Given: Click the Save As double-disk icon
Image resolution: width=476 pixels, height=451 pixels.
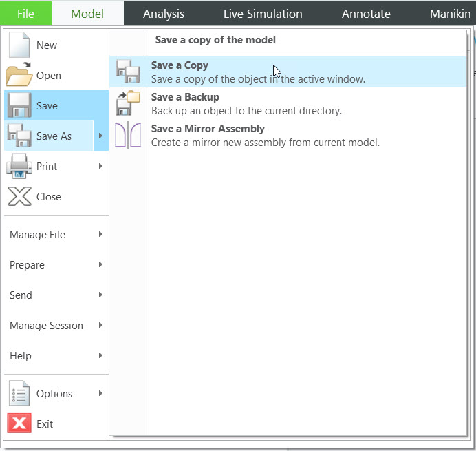Looking at the screenshot, I should click(19, 136).
